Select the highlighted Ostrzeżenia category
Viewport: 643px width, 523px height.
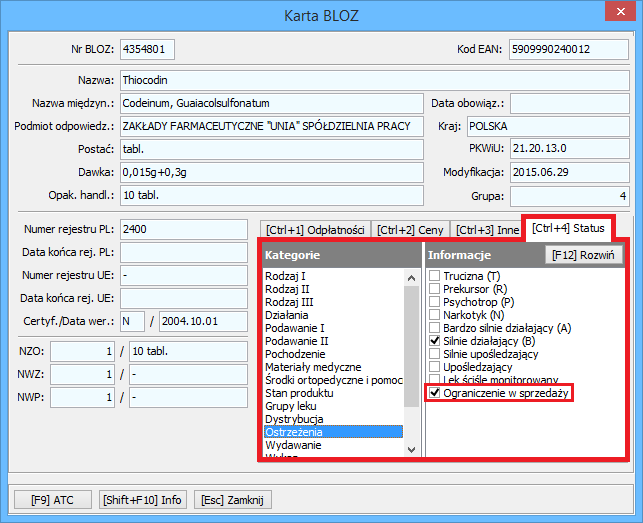[333, 432]
